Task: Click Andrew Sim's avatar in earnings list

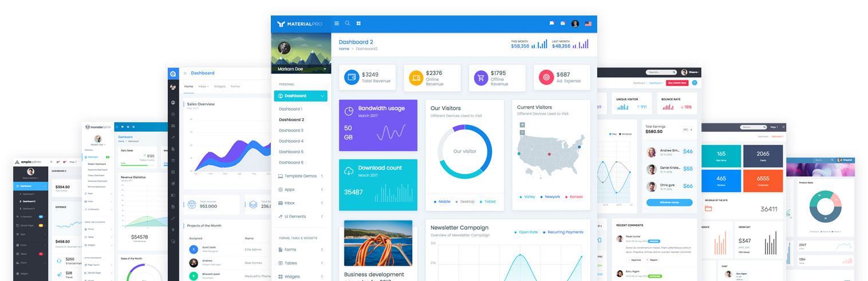Action: 651,152
